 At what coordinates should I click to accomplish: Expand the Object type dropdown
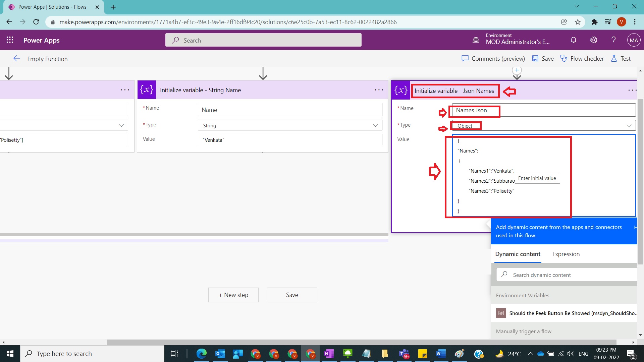click(x=629, y=126)
